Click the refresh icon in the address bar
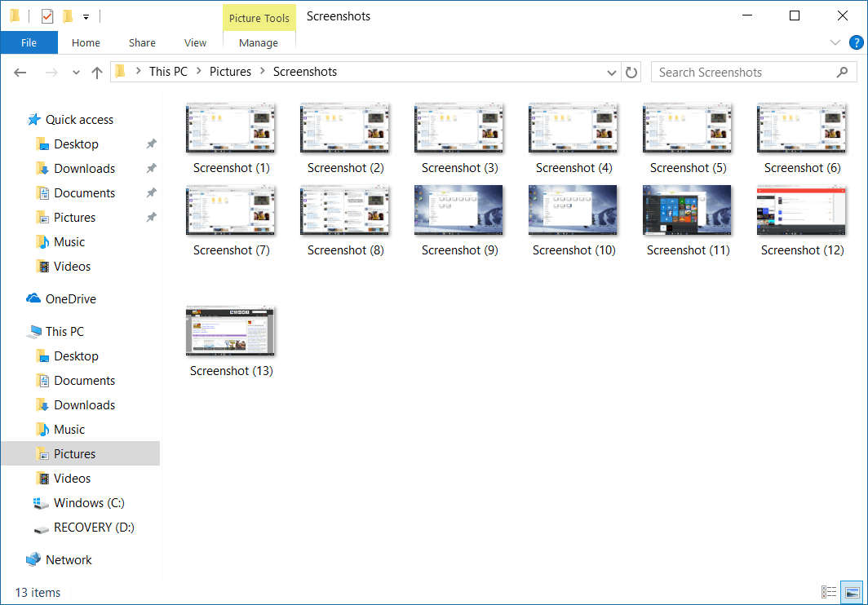Screen dimensions: 868x605 (632, 72)
